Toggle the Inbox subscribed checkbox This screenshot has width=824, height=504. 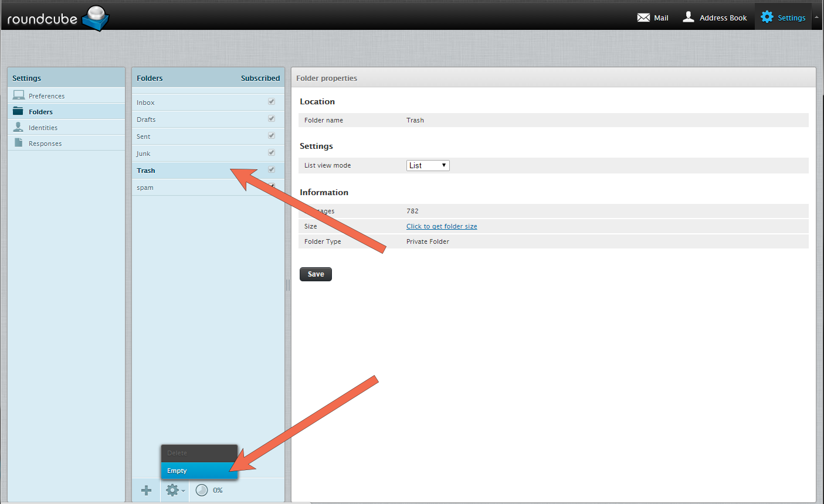(271, 101)
